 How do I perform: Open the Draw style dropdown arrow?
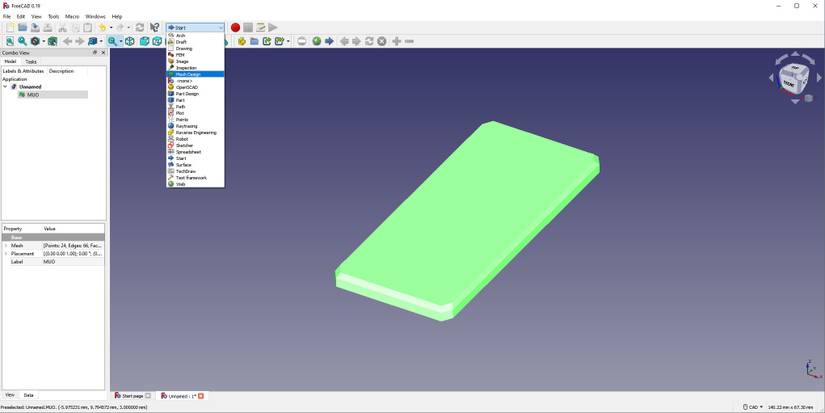pyautogui.click(x=43, y=41)
